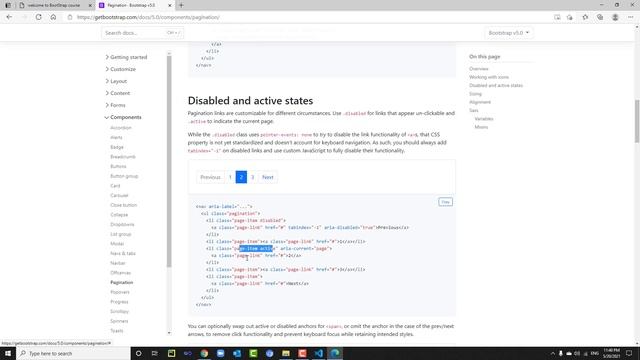Open Accordion docs in sidebar
This screenshot has width=640, height=360.
point(121,128)
